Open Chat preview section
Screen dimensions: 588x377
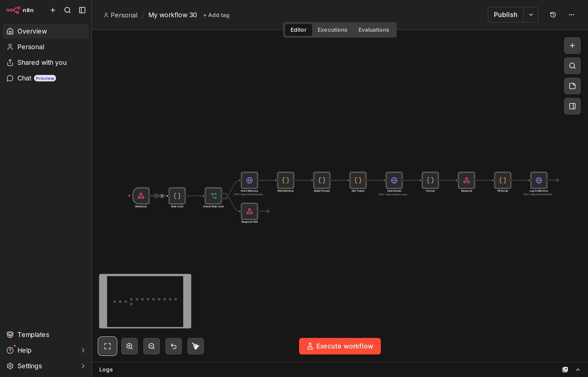(46, 78)
